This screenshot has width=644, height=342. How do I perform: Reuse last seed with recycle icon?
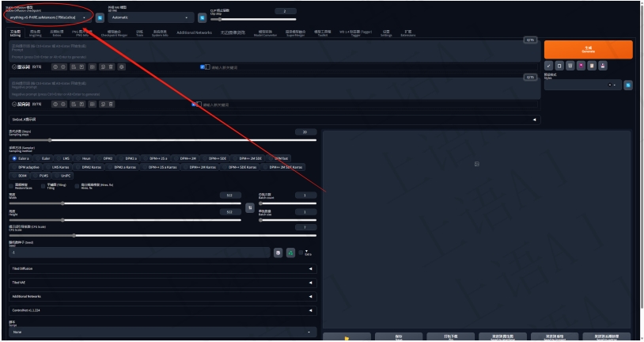290,253
